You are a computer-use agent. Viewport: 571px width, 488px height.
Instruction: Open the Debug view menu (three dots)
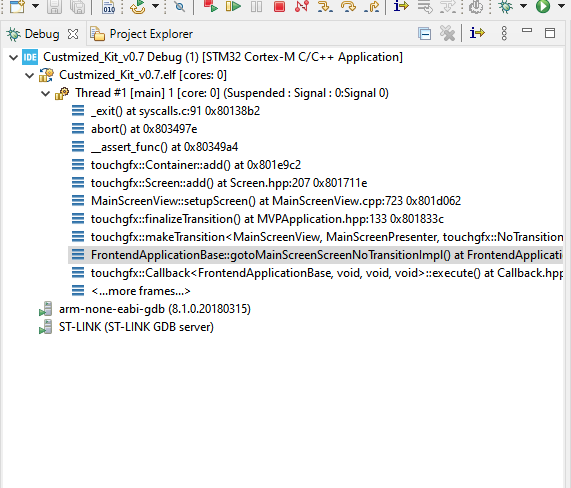(504, 33)
